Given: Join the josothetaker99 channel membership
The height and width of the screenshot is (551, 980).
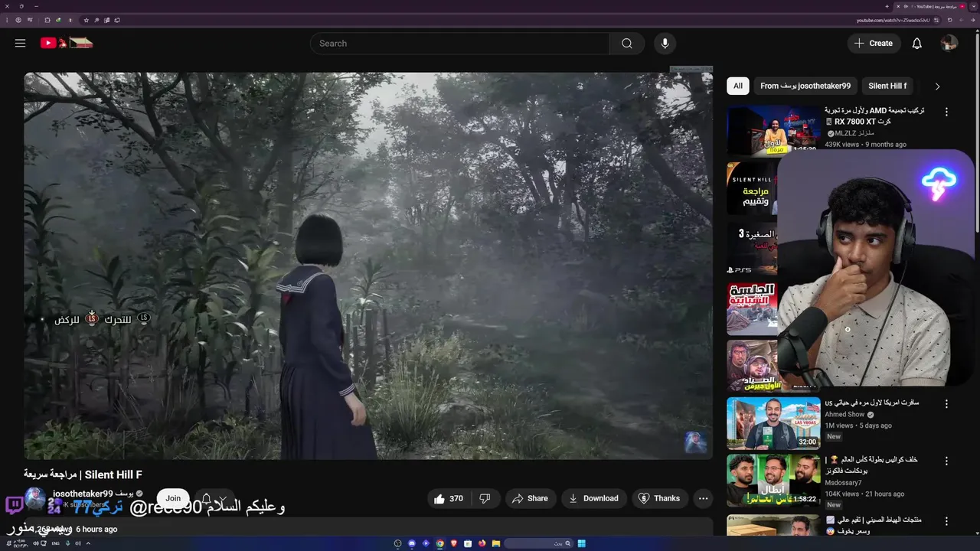Looking at the screenshot, I should pos(173,498).
